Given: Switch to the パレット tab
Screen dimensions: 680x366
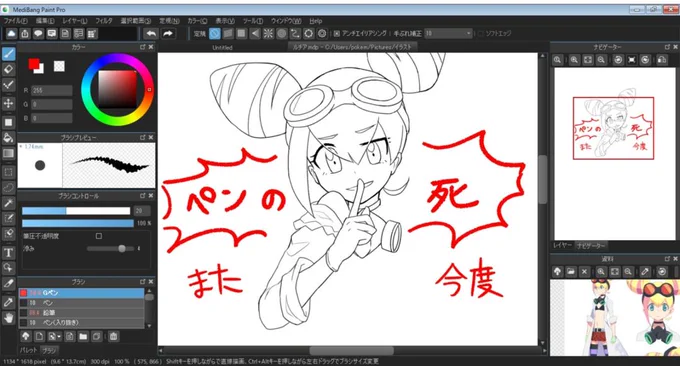Looking at the screenshot, I should (28, 350).
